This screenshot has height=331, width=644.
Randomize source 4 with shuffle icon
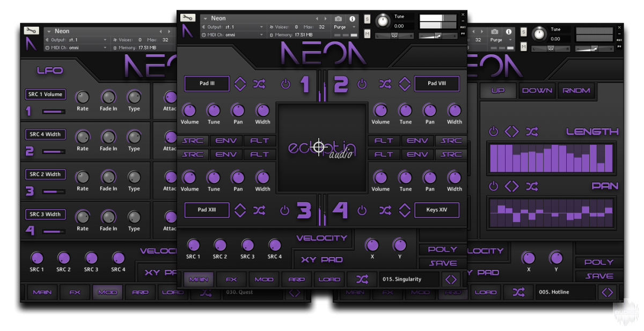point(385,210)
